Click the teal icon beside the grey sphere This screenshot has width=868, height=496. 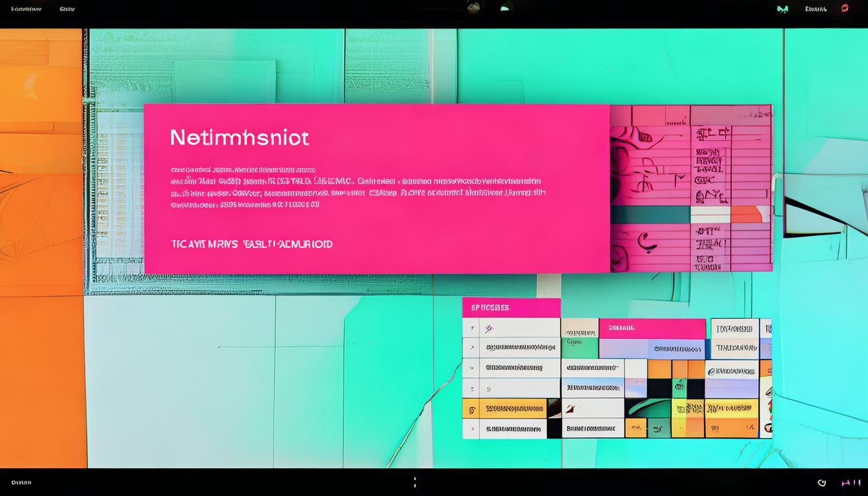pos(505,8)
